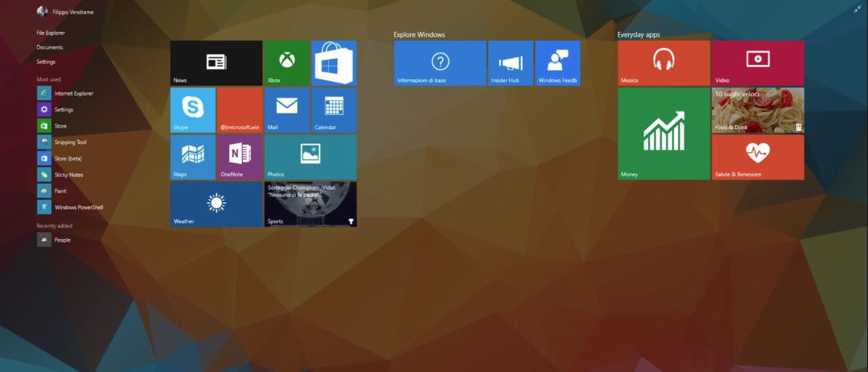This screenshot has width=868, height=372.
Task: Open Store (beta) app
Action: pyautogui.click(x=60, y=158)
